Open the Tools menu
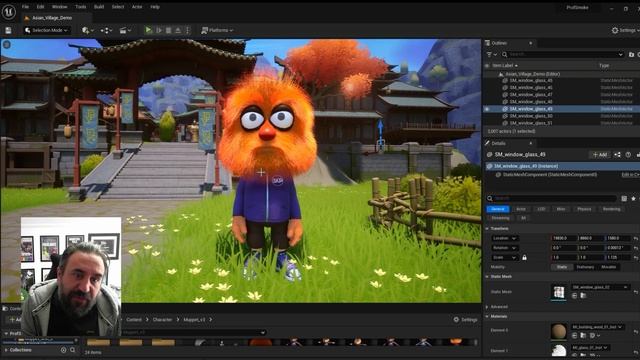Viewport: 640px width, 360px height. coord(80,7)
